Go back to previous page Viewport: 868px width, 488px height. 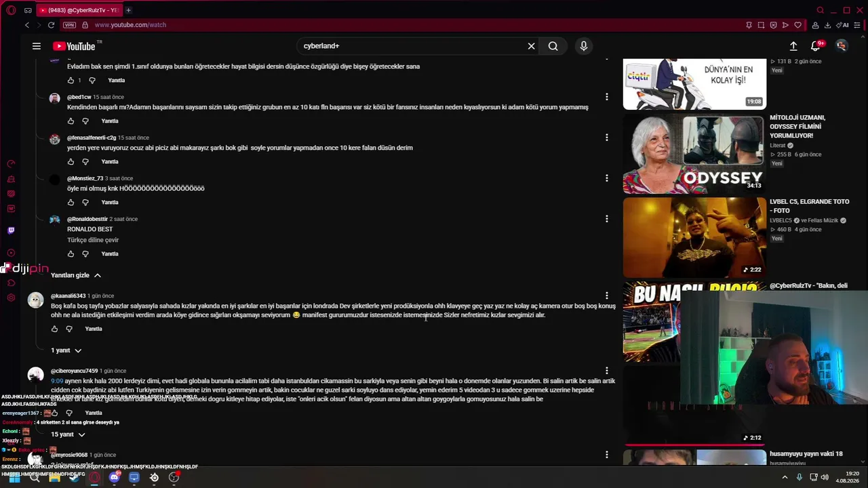pos(27,25)
